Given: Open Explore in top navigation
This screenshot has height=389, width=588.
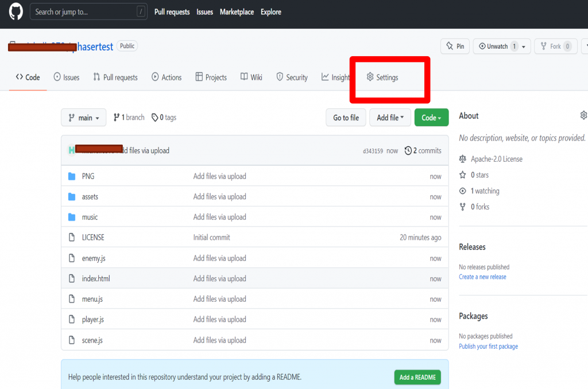Looking at the screenshot, I should [x=271, y=12].
